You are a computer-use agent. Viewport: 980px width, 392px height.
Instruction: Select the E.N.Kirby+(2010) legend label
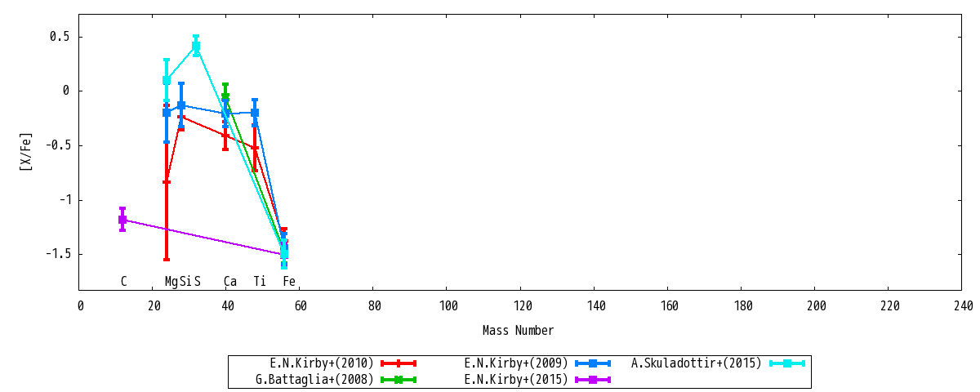point(322,363)
